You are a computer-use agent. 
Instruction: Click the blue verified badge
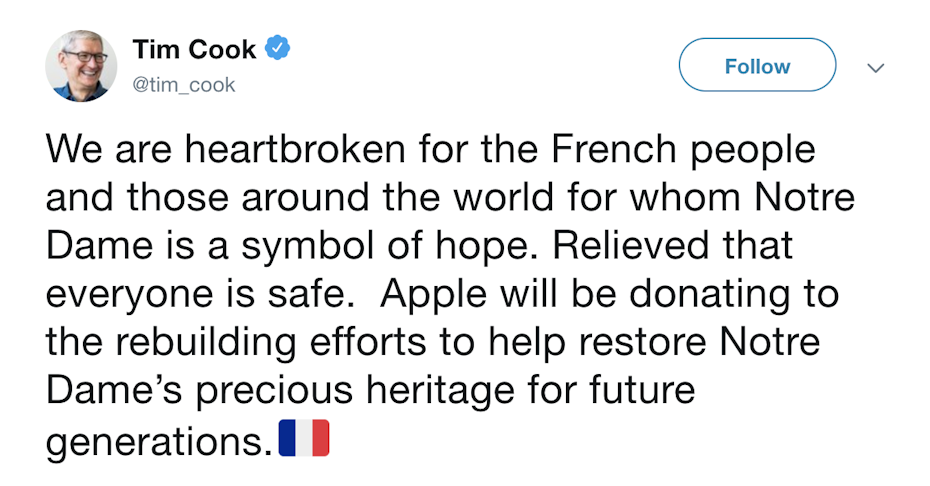point(277,49)
